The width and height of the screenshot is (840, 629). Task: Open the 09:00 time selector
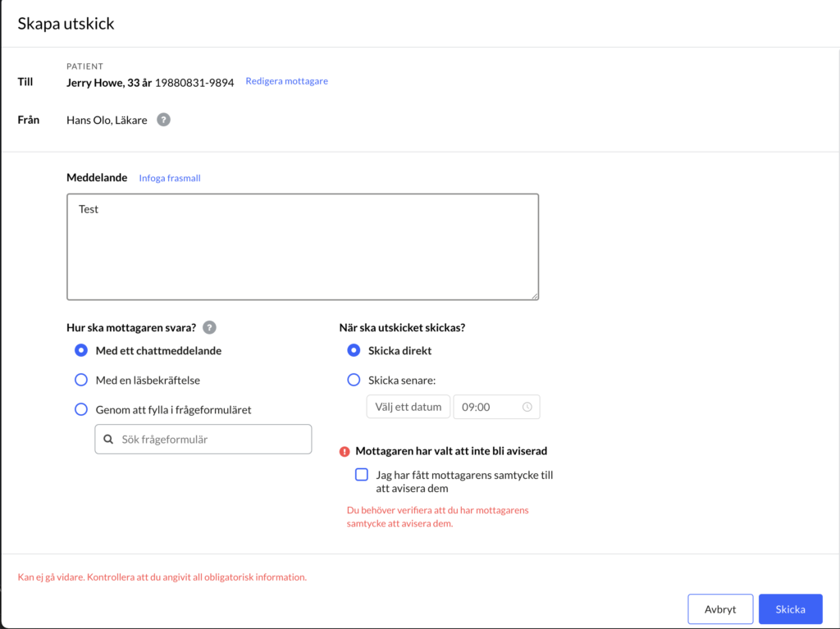click(496, 407)
